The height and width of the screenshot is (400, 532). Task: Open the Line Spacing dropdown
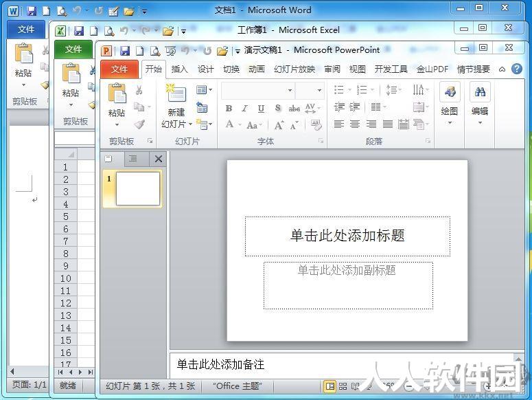point(393,90)
